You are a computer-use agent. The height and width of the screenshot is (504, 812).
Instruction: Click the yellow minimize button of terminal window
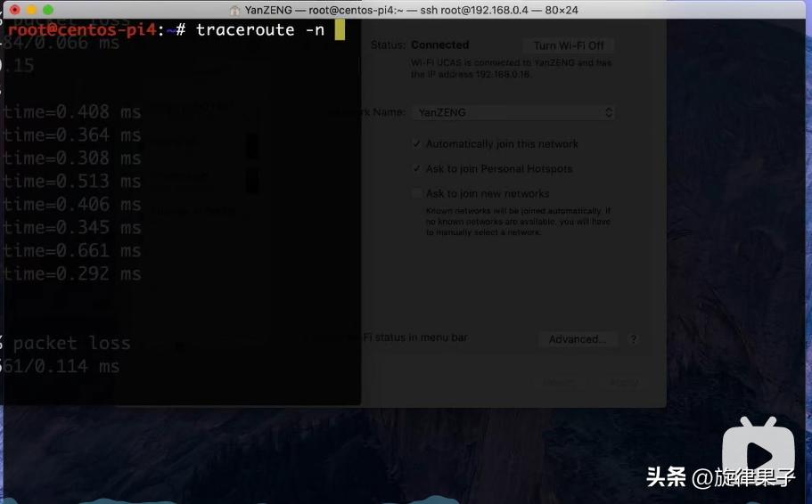[x=32, y=10]
